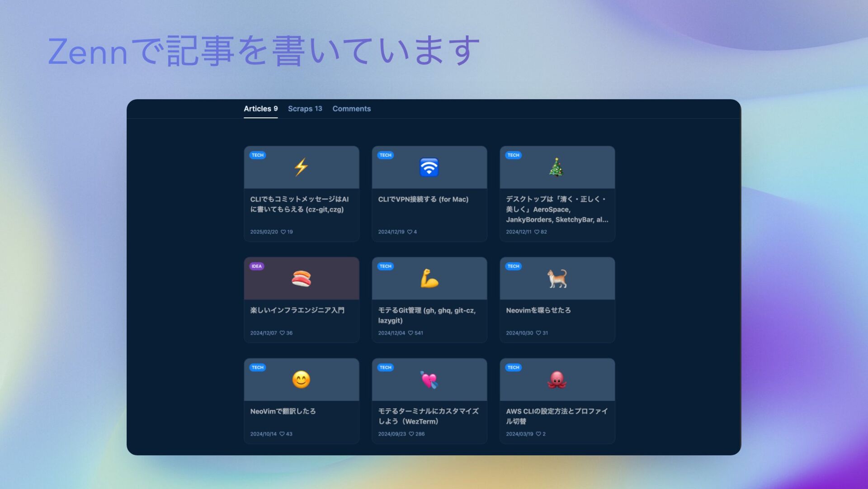Click the smiling face emoji icon
868x489 pixels.
tap(301, 380)
